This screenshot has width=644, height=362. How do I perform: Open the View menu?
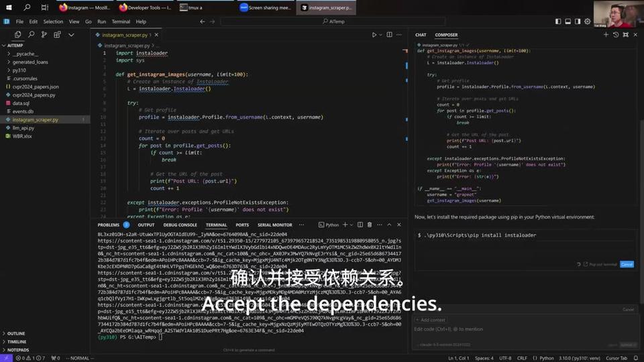(74, 21)
